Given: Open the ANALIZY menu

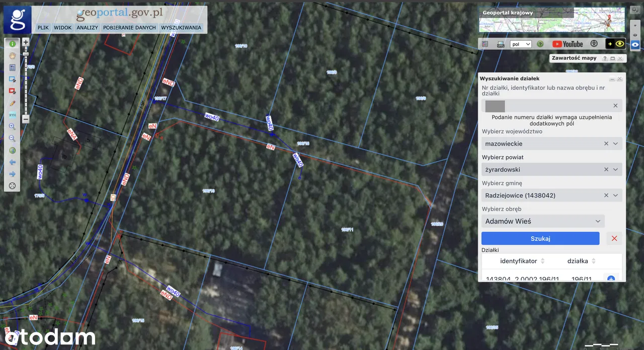Looking at the screenshot, I should tap(87, 28).
